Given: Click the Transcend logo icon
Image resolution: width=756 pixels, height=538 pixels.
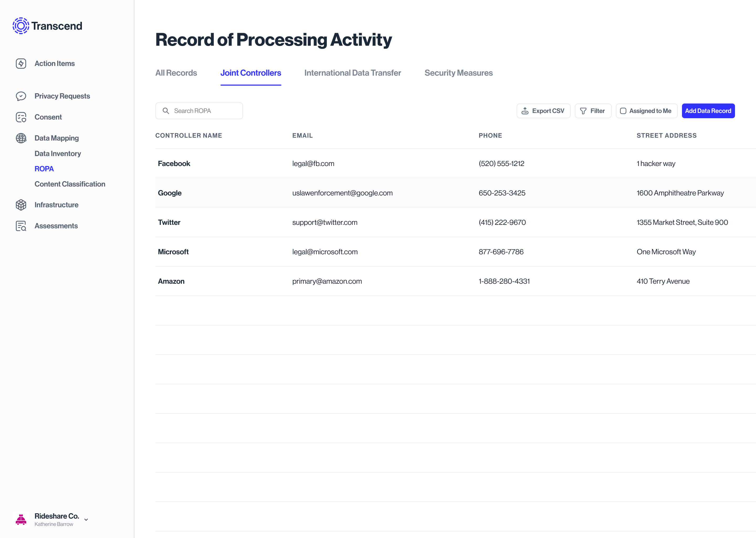Looking at the screenshot, I should tap(21, 26).
